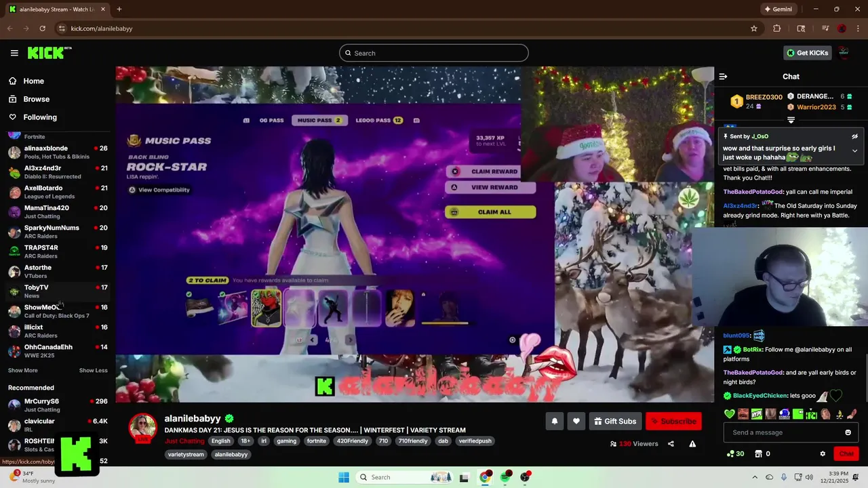The height and width of the screenshot is (488, 868).
Task: Open Chrome from the taskbar
Action: 485,477
